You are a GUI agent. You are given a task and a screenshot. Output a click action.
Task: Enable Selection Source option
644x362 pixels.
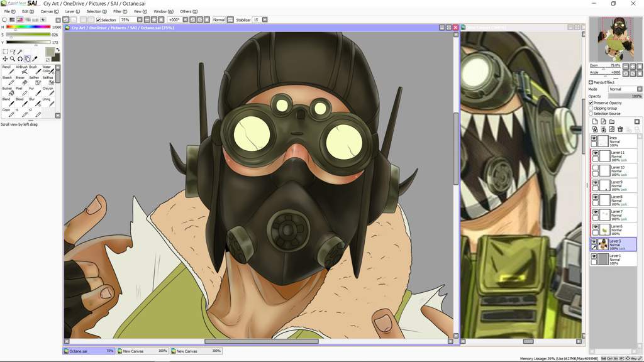591,113
